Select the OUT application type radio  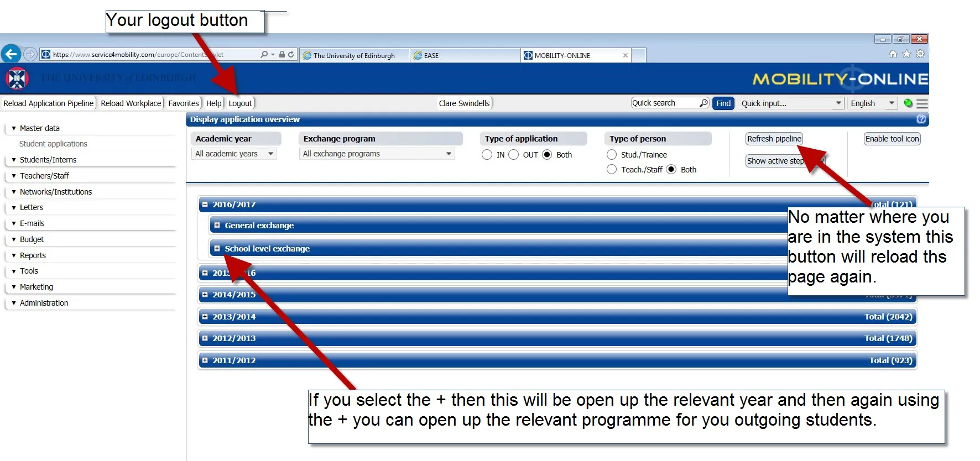click(513, 155)
